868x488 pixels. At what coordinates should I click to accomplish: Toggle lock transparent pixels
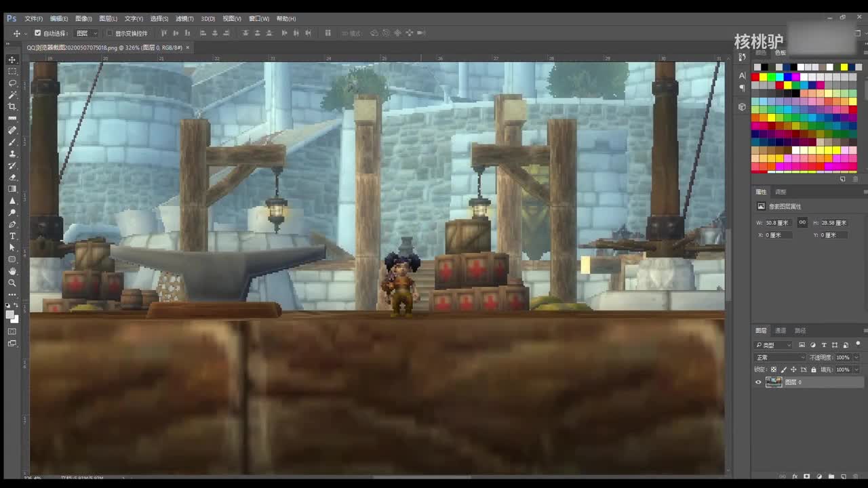(774, 369)
